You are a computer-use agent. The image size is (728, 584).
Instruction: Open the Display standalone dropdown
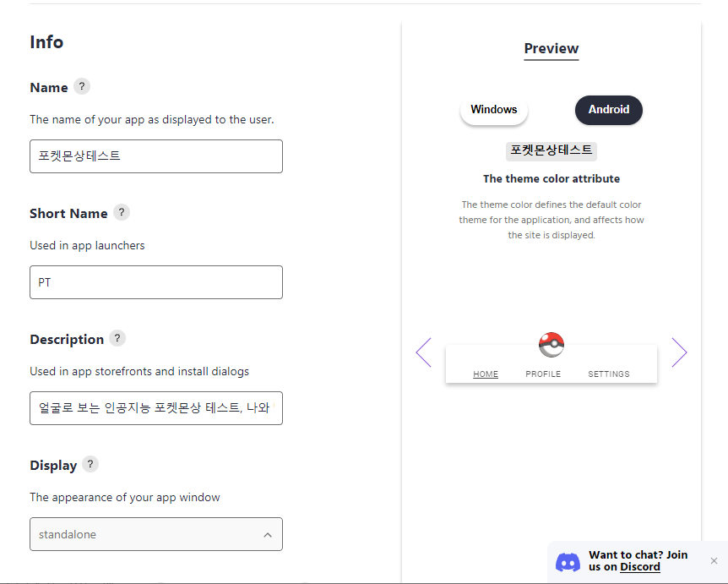(x=156, y=534)
